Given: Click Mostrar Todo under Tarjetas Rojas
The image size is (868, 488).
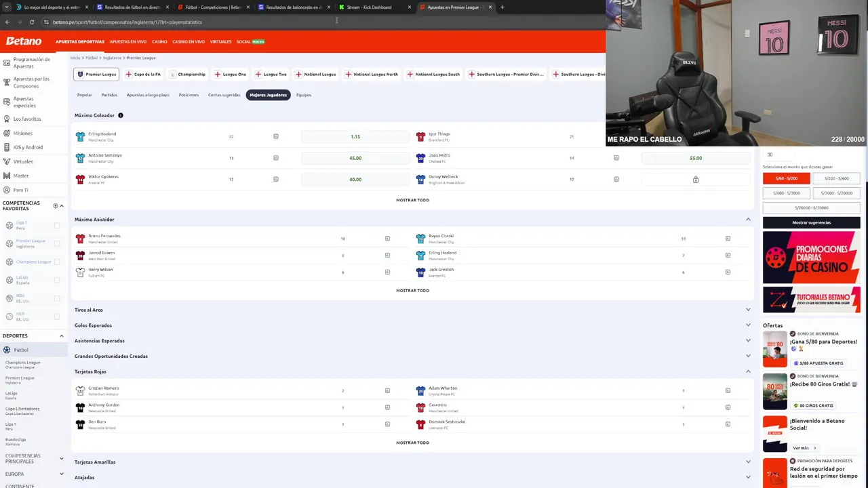Looking at the screenshot, I should pyautogui.click(x=412, y=443).
